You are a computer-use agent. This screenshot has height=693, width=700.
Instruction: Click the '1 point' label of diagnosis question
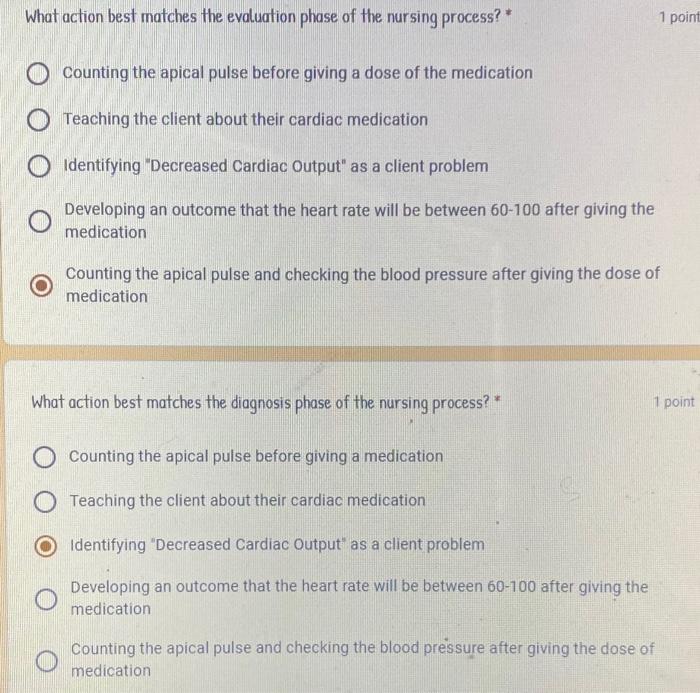click(x=674, y=402)
